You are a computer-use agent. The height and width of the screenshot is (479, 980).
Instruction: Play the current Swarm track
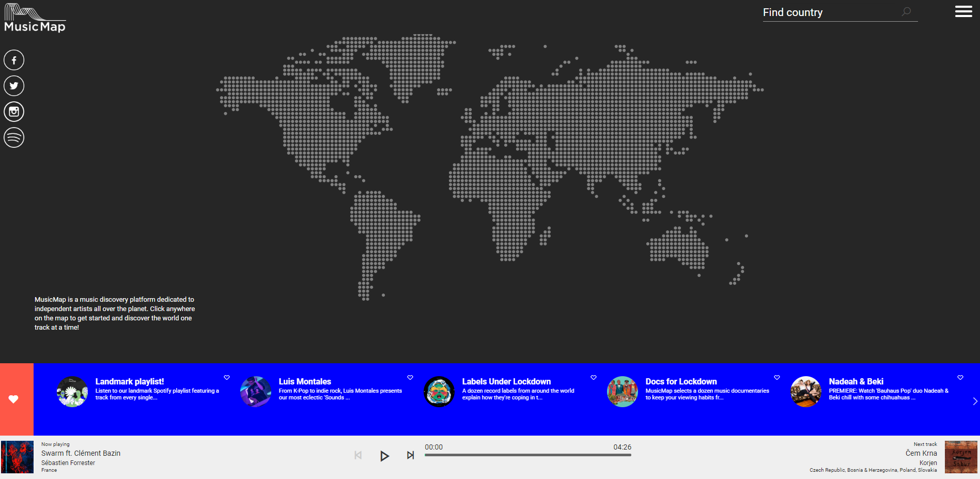384,455
